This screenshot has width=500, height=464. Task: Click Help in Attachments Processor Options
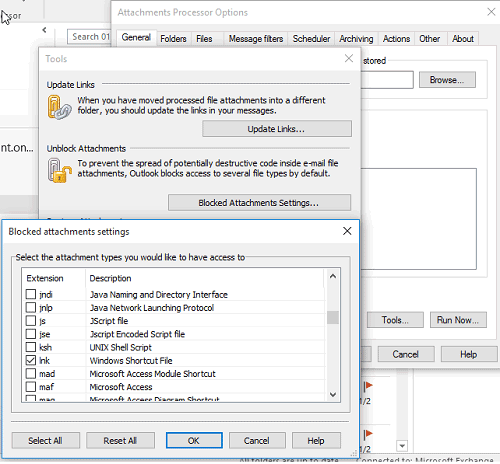[469, 354]
